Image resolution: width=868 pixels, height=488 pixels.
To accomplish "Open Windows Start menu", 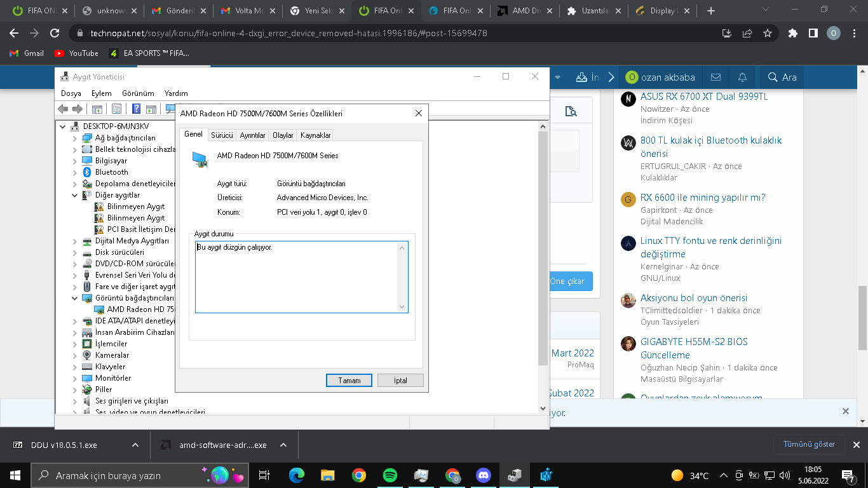I will [15, 475].
